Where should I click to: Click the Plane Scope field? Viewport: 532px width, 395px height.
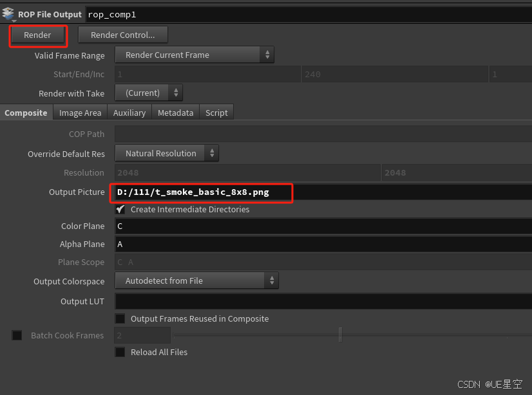[x=323, y=262]
